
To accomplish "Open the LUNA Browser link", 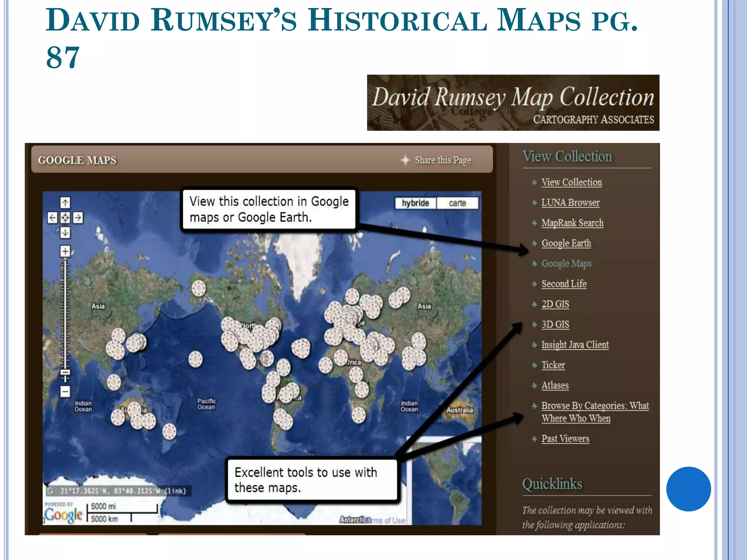I will click(x=570, y=203).
